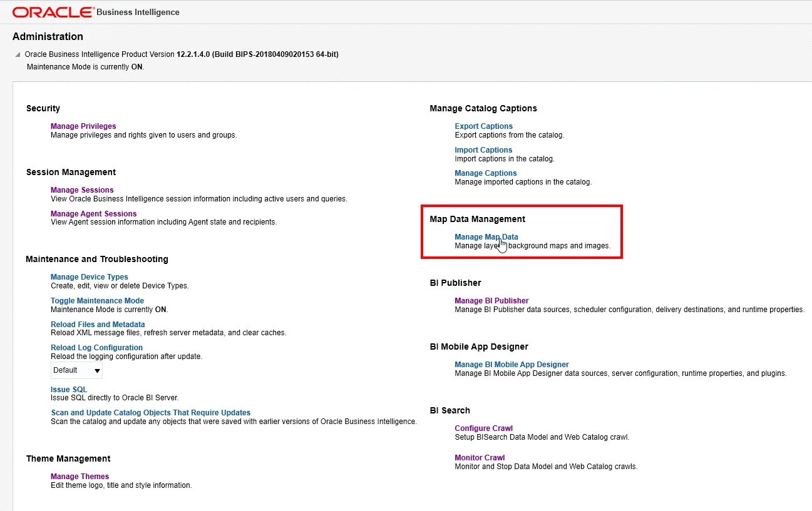Click Import Captions link
812x511 pixels.
pyautogui.click(x=483, y=150)
